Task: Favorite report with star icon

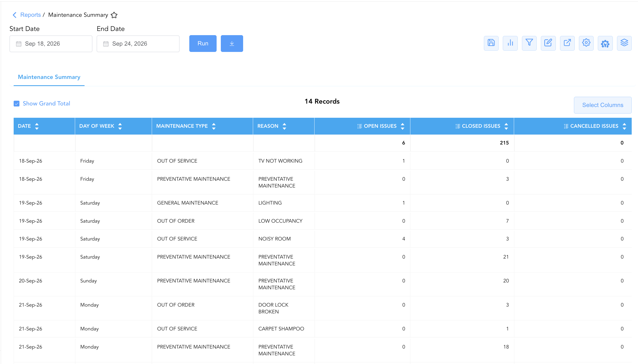Action: [114, 15]
